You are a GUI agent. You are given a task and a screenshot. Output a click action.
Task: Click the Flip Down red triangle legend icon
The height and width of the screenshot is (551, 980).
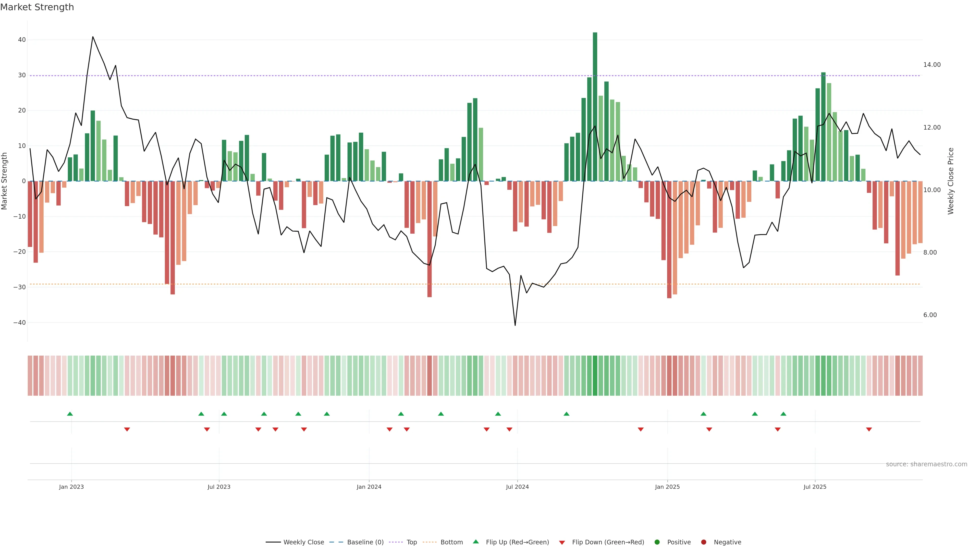[x=562, y=542]
